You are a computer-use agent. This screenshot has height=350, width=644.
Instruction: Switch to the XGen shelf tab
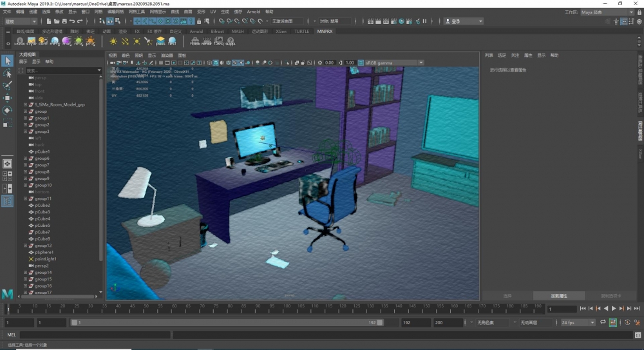pyautogui.click(x=281, y=31)
